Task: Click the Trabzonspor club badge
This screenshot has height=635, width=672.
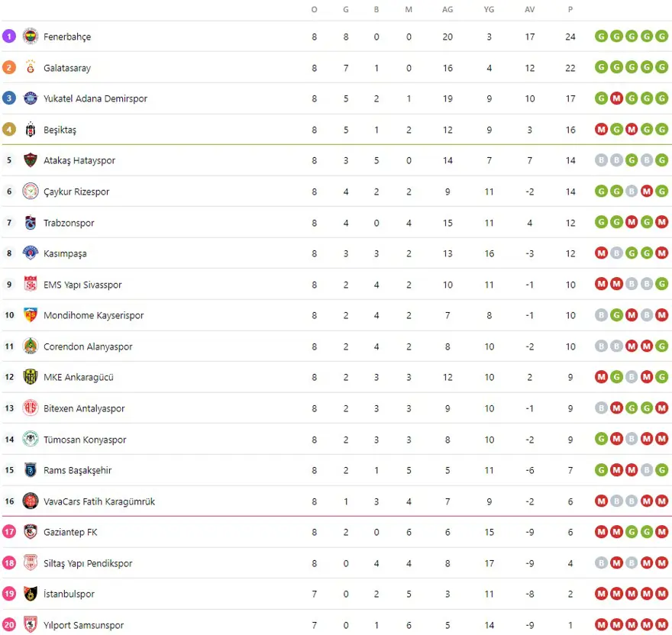Action: coord(31,223)
